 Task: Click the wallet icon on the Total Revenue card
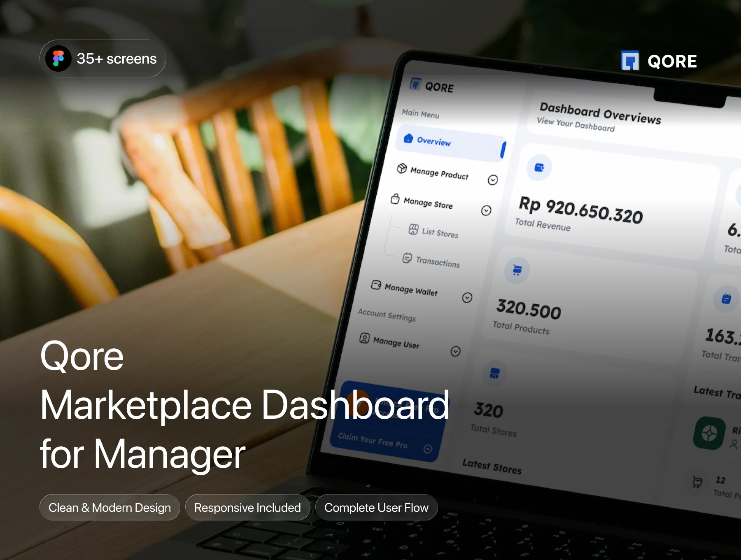tap(539, 168)
